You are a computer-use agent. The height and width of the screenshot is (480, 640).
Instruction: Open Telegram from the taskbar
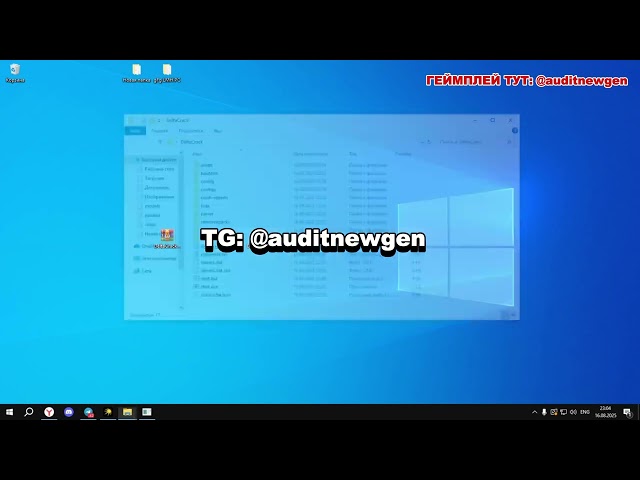coord(89,412)
